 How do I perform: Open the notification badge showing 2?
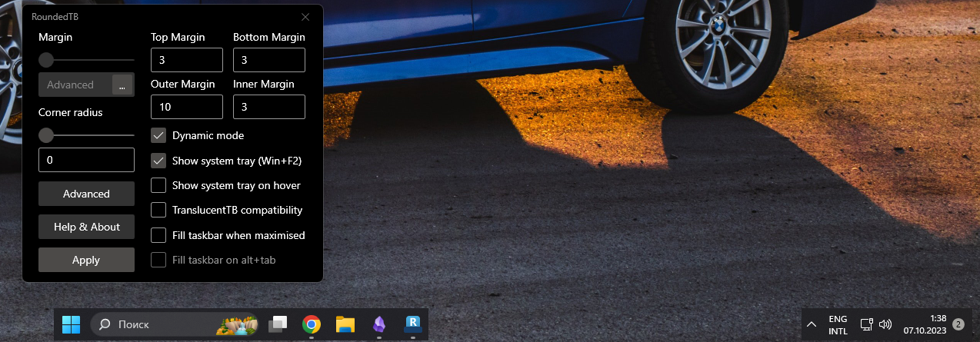[x=958, y=324]
